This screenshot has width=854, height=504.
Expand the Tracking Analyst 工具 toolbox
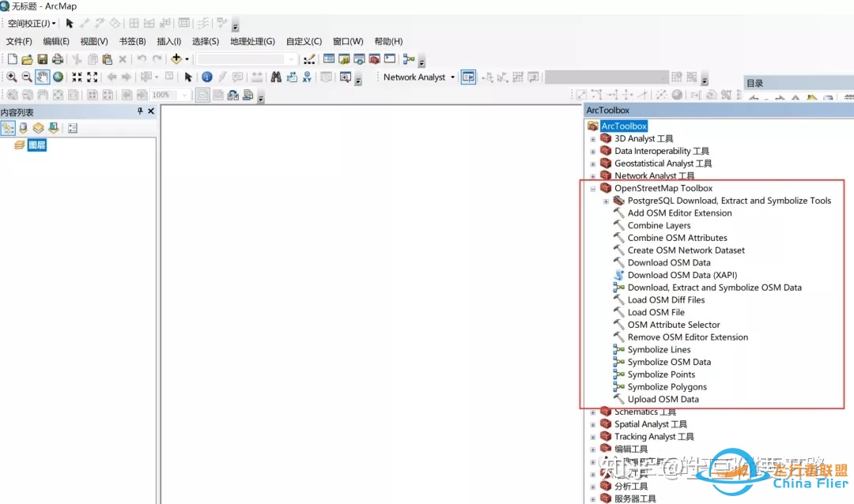point(593,438)
